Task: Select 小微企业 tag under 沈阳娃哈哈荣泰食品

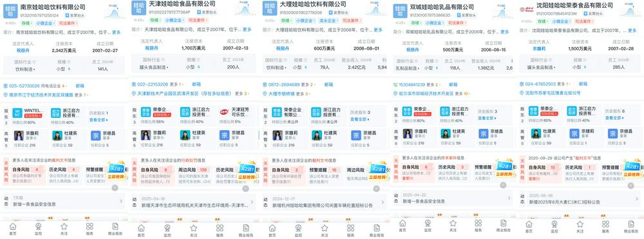Action: coord(560,21)
